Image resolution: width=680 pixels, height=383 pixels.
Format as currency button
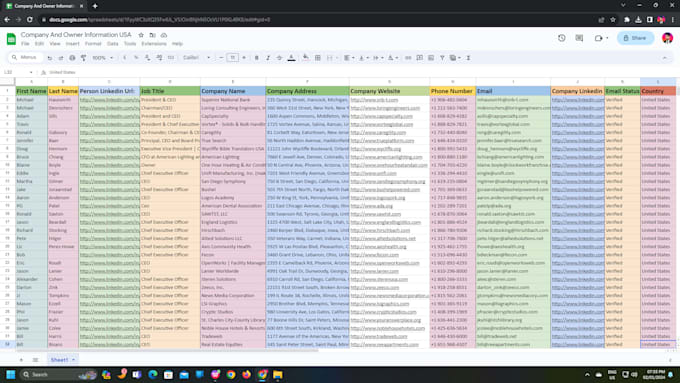click(124, 58)
